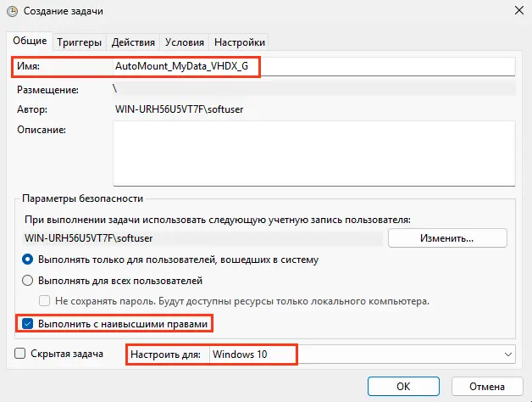Uncheck Выполнить с наивысшими правами
532x402 pixels.
(28, 323)
